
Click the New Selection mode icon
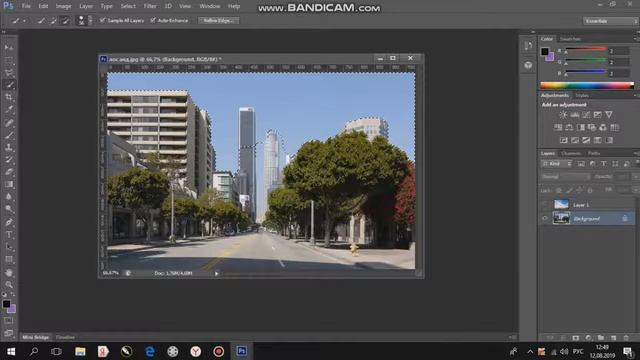coord(41,20)
